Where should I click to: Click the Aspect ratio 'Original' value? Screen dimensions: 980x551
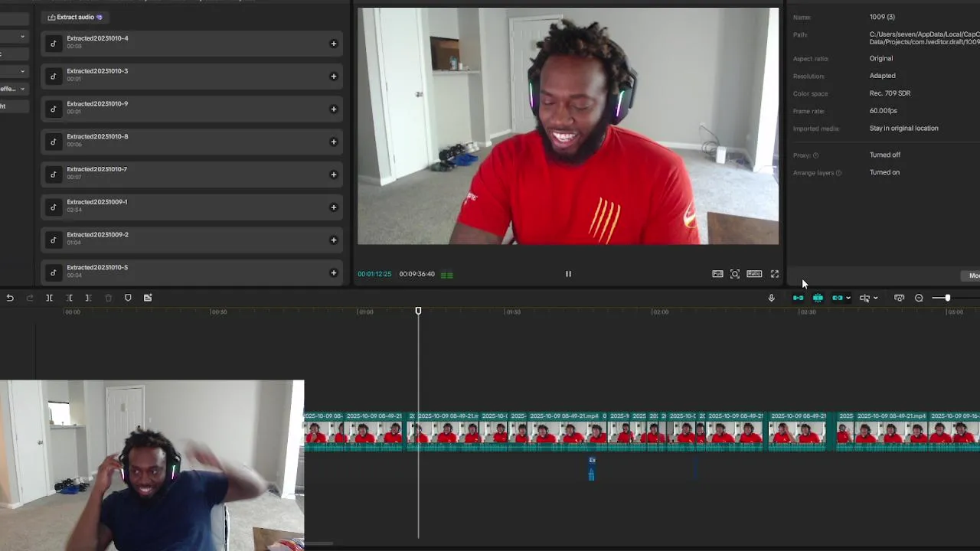[x=881, y=58]
